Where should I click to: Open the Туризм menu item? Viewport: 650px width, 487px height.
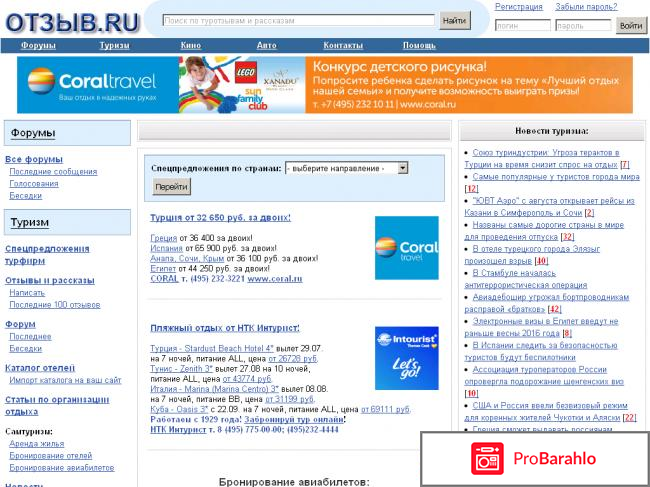[114, 46]
